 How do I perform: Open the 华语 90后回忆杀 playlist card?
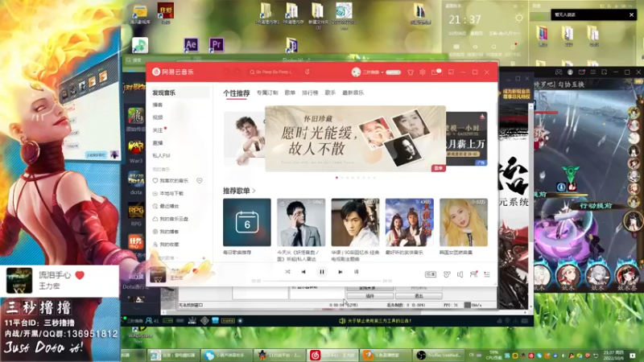(355, 223)
